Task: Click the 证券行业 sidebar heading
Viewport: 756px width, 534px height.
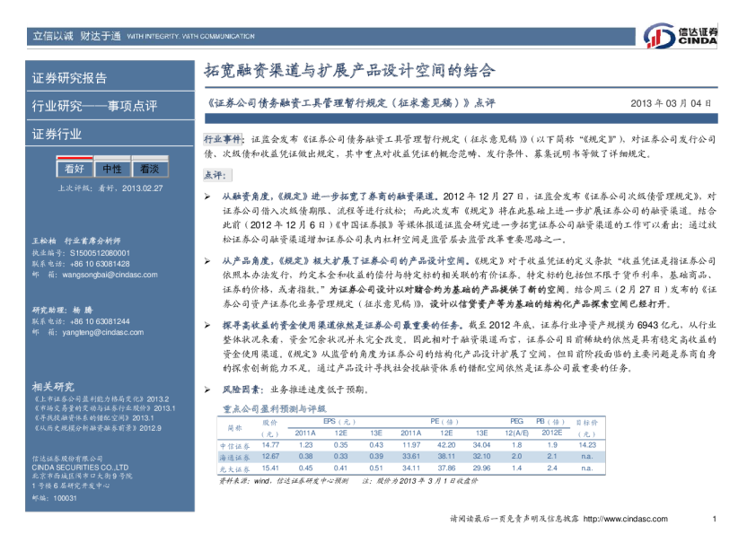Action: click(57, 134)
